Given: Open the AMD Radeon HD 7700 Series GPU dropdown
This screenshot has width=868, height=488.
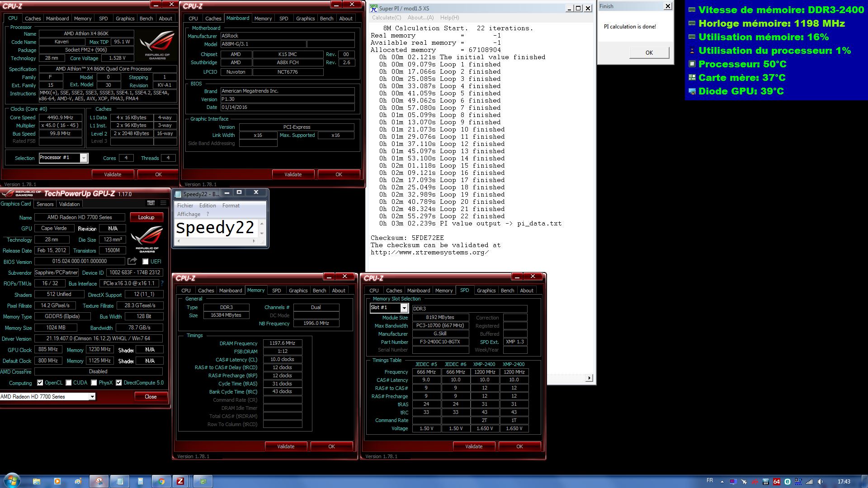Looking at the screenshot, I should click(92, 397).
